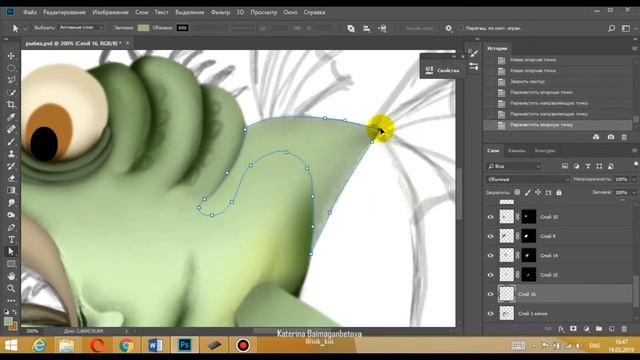This screenshot has height=360, width=640.
Task: Select the Elliptical Marquee tool
Action: pos(11,68)
